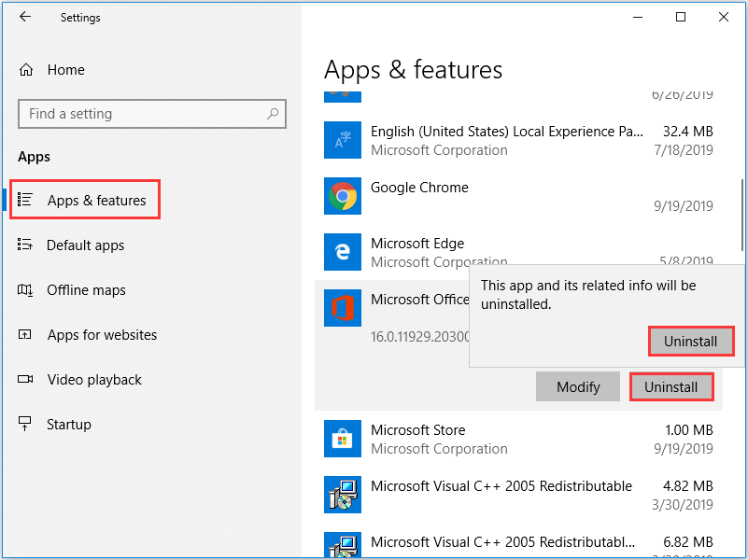This screenshot has width=748, height=560.
Task: Go to Video playback settings
Action: point(94,379)
